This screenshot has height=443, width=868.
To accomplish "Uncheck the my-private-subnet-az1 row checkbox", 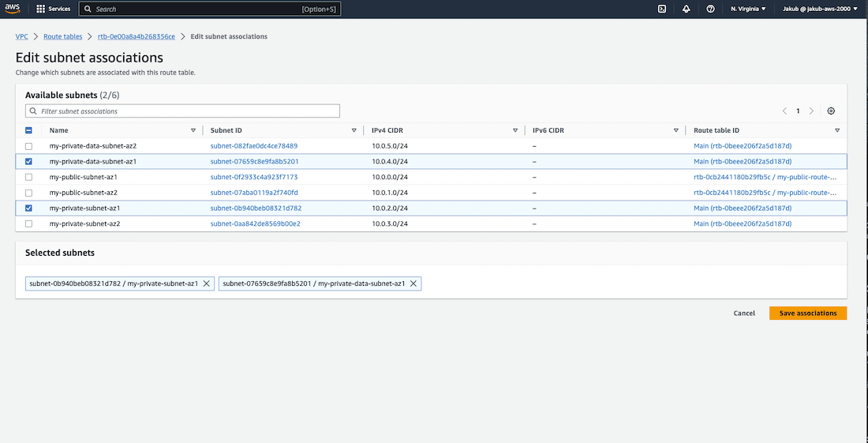I will click(x=29, y=208).
